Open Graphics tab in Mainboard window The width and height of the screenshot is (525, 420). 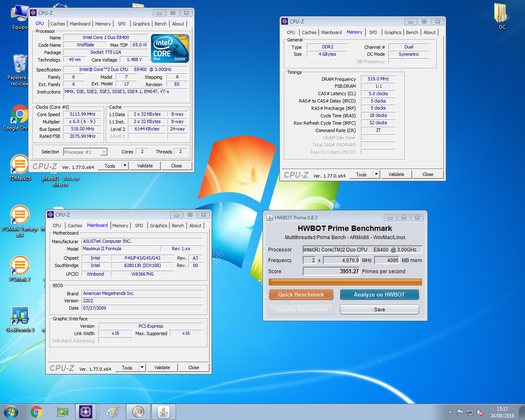coord(159,226)
